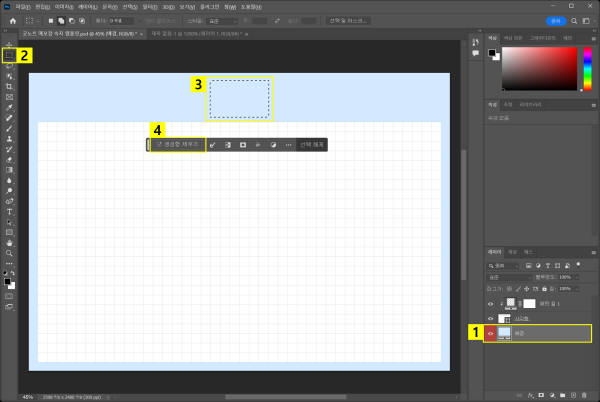Choose Subtract from selection mode icon
Viewport: 600px width, 402px height.
coord(72,21)
